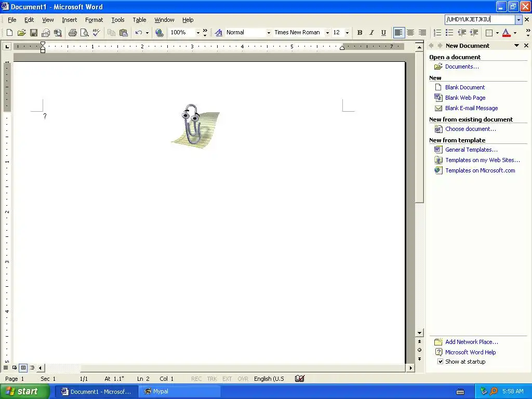The image size is (532, 399).
Task: Click the Blank Web Page link
Action: [x=465, y=98]
